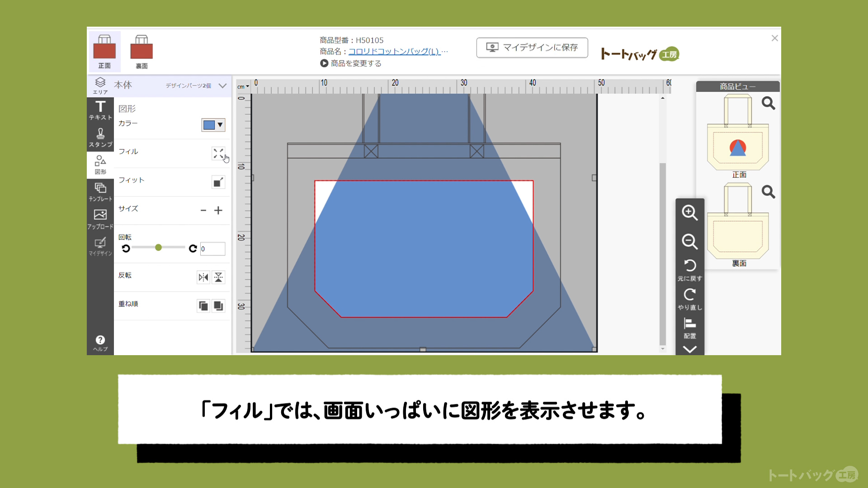Viewport: 868px width, 488px height.
Task: Click 元に戻す undo
Action: click(689, 270)
